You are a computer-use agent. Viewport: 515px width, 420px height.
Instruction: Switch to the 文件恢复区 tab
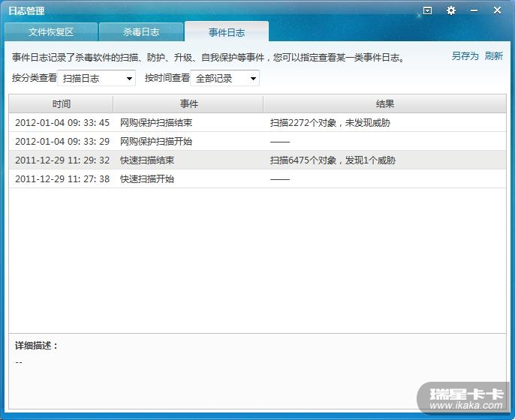[51, 31]
